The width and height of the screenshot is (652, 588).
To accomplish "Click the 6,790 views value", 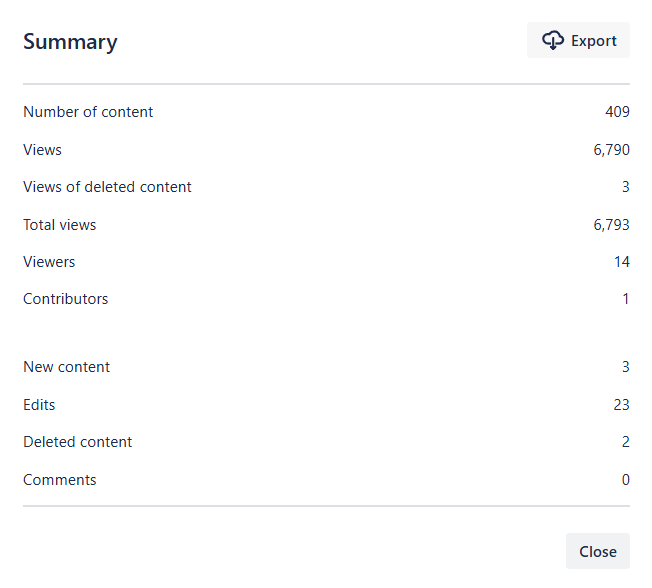I will click(611, 150).
